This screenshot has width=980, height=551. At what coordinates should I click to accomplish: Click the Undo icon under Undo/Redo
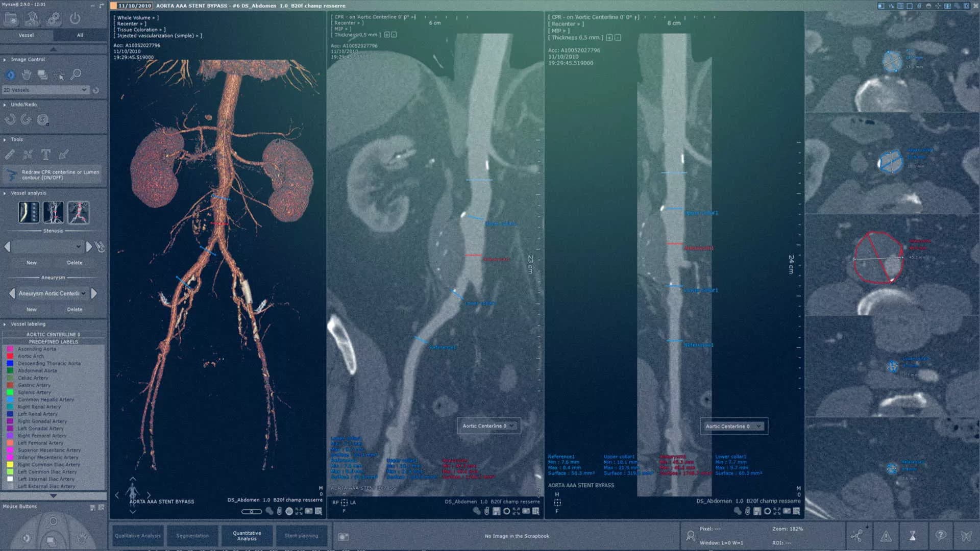click(9, 119)
